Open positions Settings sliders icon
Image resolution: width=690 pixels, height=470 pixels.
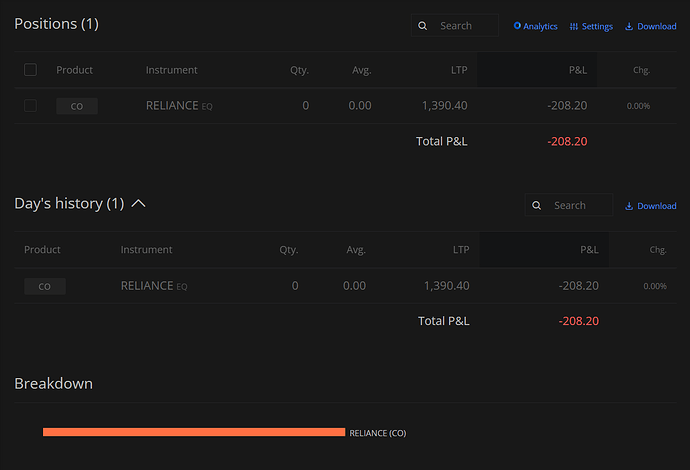click(x=574, y=27)
